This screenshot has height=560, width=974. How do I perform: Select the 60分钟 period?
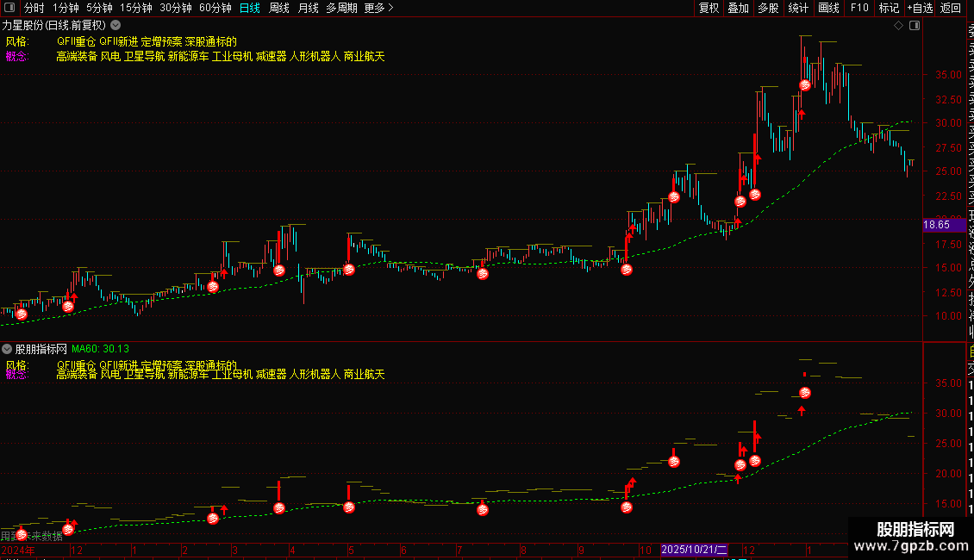[x=215, y=8]
